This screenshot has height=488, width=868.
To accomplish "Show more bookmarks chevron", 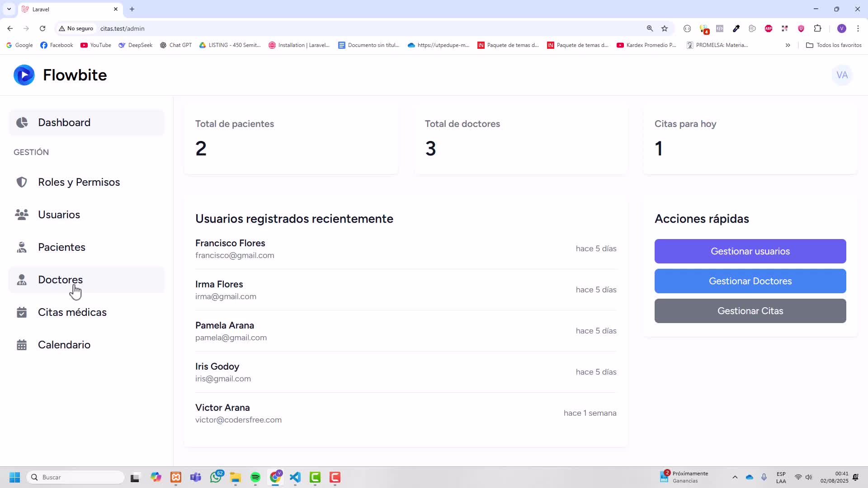I will (x=788, y=45).
